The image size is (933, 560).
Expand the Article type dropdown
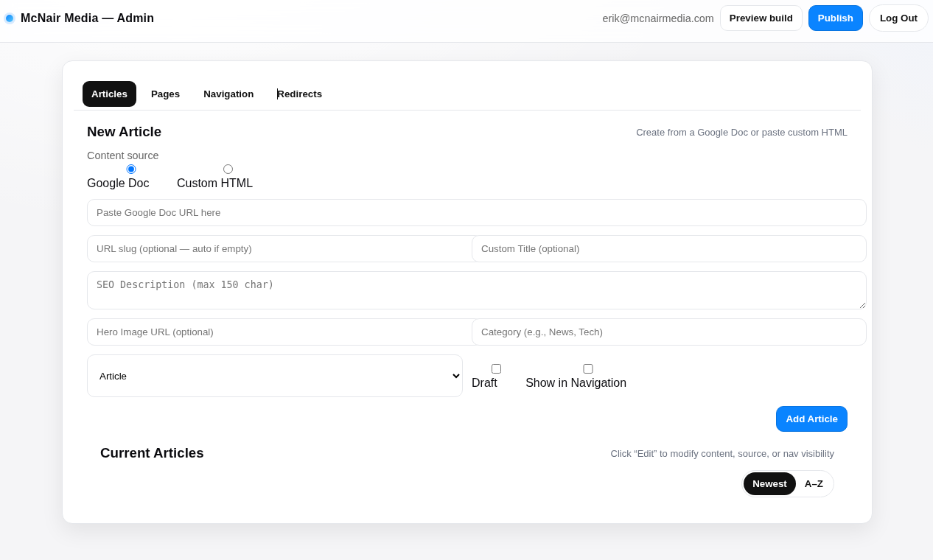tap(275, 376)
